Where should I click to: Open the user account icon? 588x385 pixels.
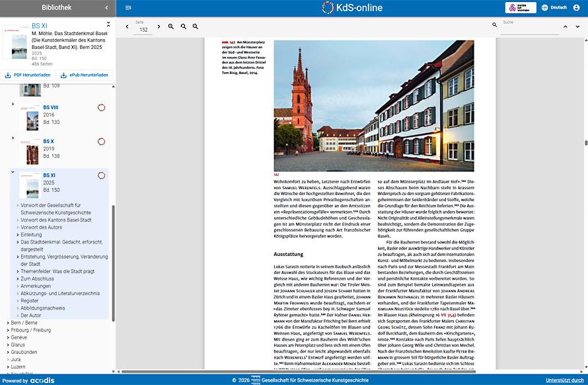pyautogui.click(x=576, y=7)
